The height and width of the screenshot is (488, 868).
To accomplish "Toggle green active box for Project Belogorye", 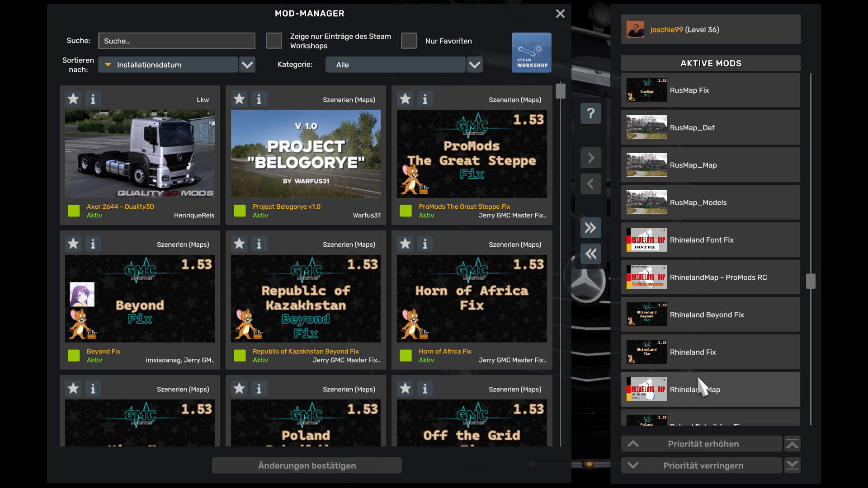I will tap(240, 211).
